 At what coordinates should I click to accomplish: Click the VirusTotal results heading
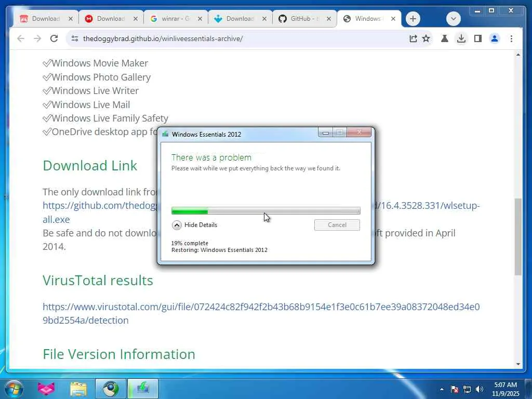coord(98,281)
